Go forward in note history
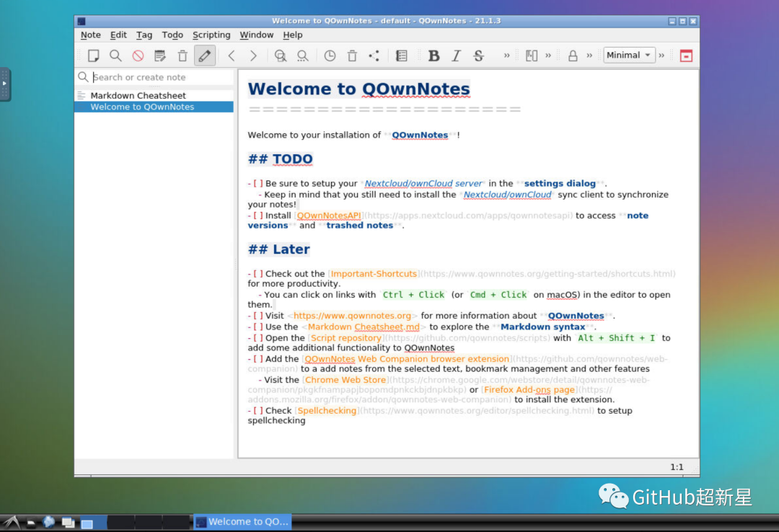 253,56
